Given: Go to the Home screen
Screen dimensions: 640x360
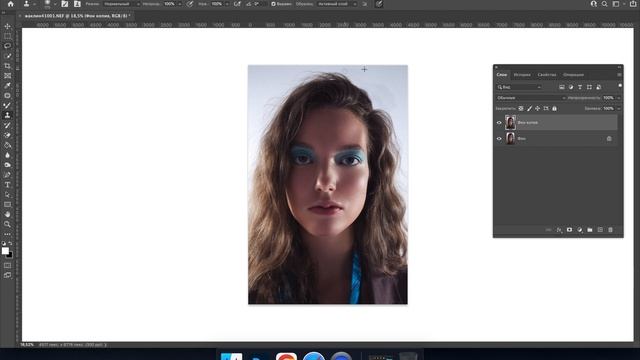Looking at the screenshot, I should [x=11, y=4].
